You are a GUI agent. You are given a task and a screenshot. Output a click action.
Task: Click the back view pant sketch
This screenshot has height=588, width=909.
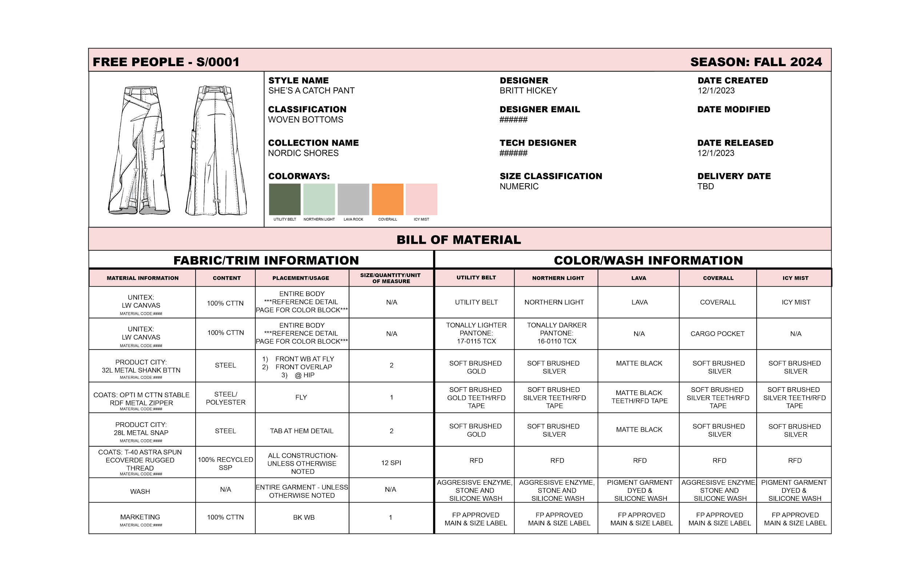(216, 150)
